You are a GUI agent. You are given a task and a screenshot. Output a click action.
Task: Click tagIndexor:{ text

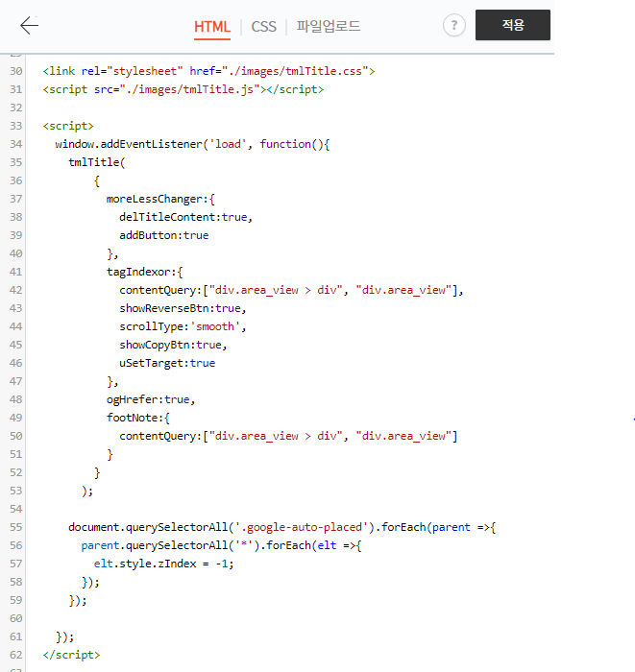tap(145, 272)
